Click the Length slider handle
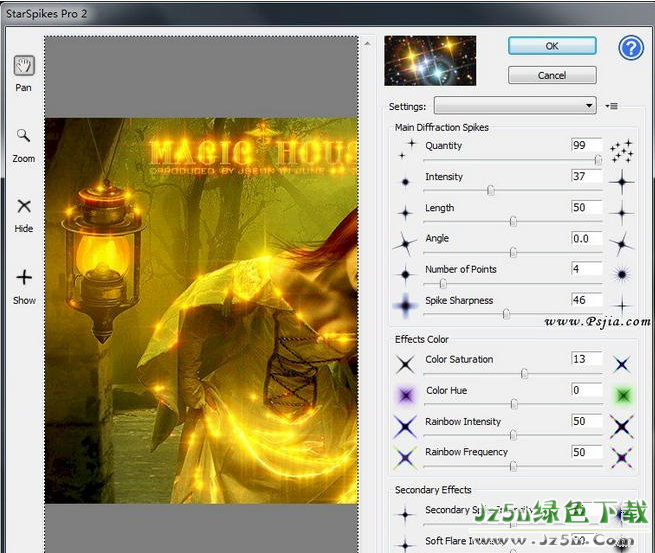The height and width of the screenshot is (553, 655). pyautogui.click(x=513, y=221)
